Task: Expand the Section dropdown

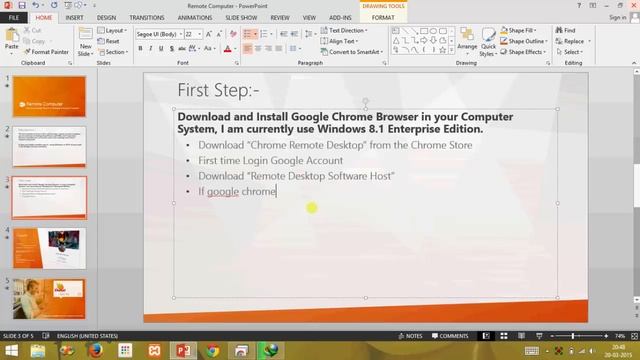Action: [113, 52]
